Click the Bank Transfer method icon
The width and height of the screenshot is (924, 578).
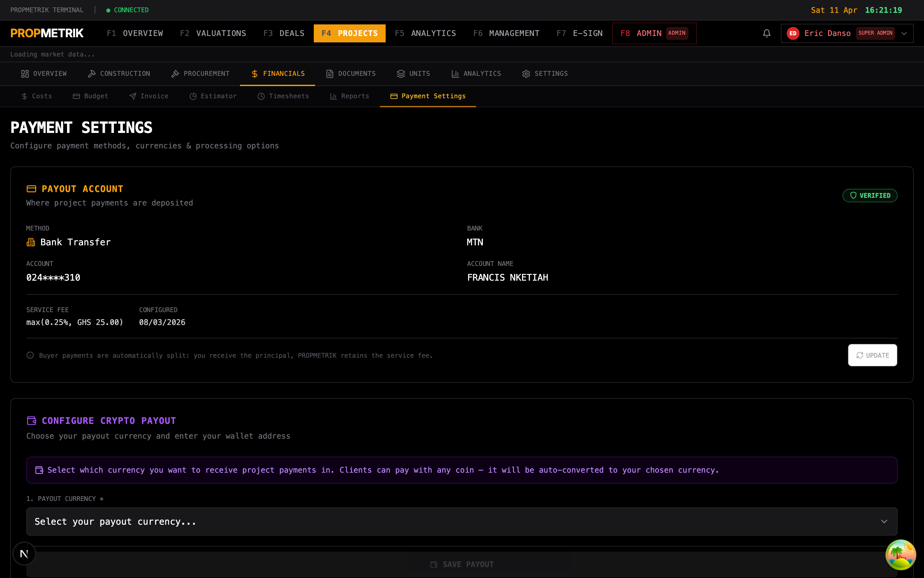[x=30, y=242]
